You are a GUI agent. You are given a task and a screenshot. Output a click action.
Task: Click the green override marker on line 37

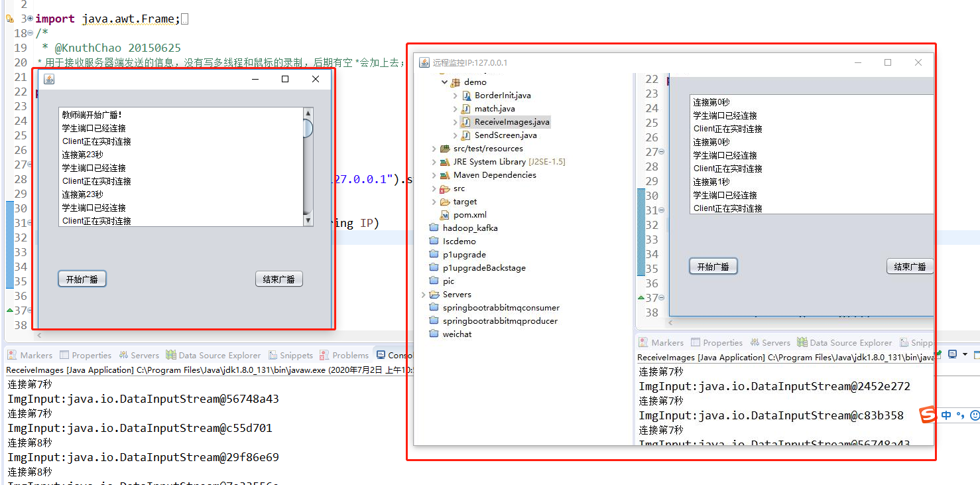pos(9,311)
